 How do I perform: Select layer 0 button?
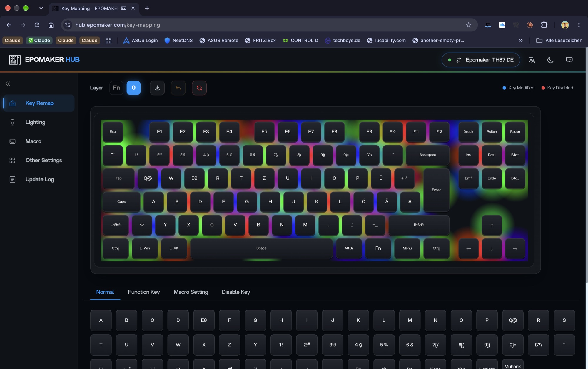pos(133,88)
